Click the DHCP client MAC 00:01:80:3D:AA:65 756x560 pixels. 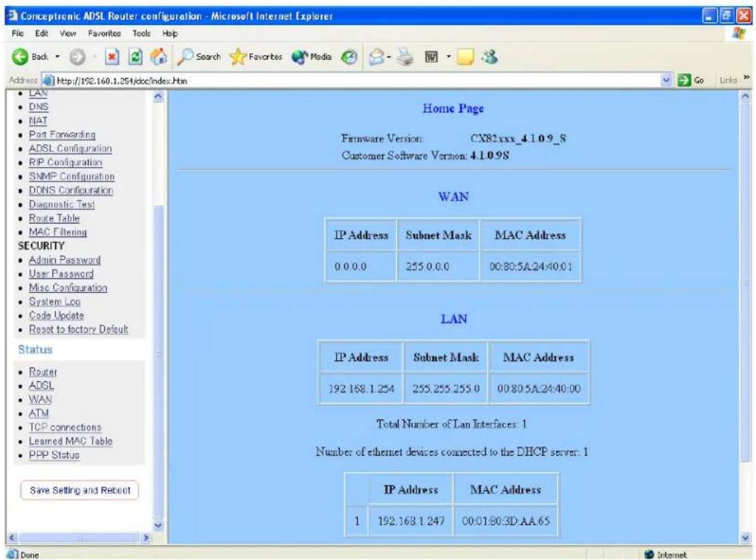click(x=506, y=521)
